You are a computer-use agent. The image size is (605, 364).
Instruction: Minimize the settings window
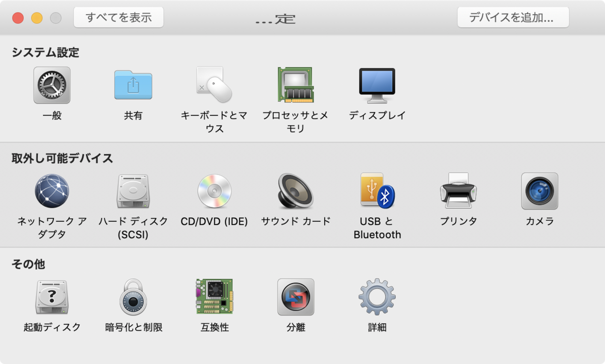35,16
